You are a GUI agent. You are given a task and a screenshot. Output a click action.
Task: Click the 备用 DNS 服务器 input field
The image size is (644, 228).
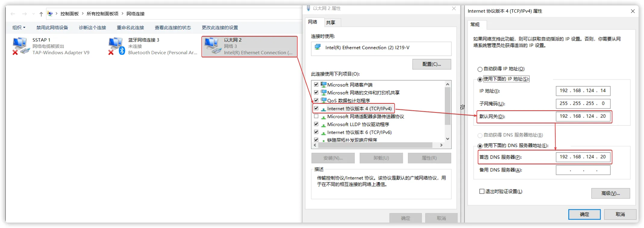[583, 170]
